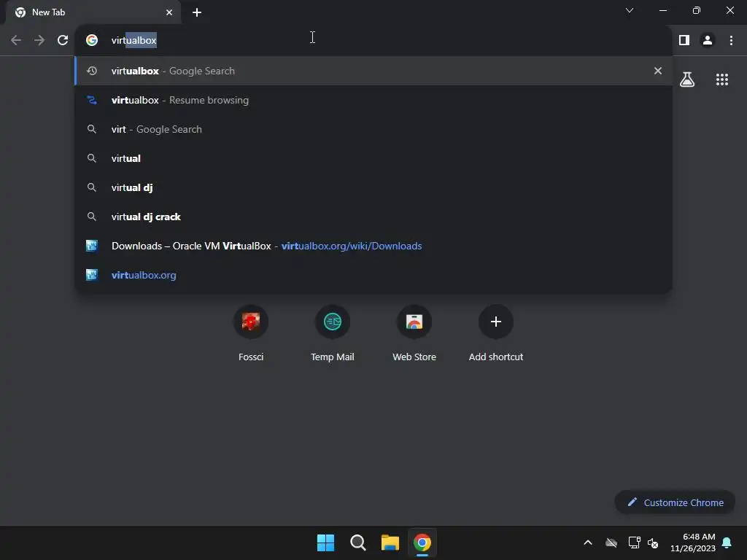Open Chrome Labs flask icon
Viewport: 747px width, 560px height.
[687, 79]
